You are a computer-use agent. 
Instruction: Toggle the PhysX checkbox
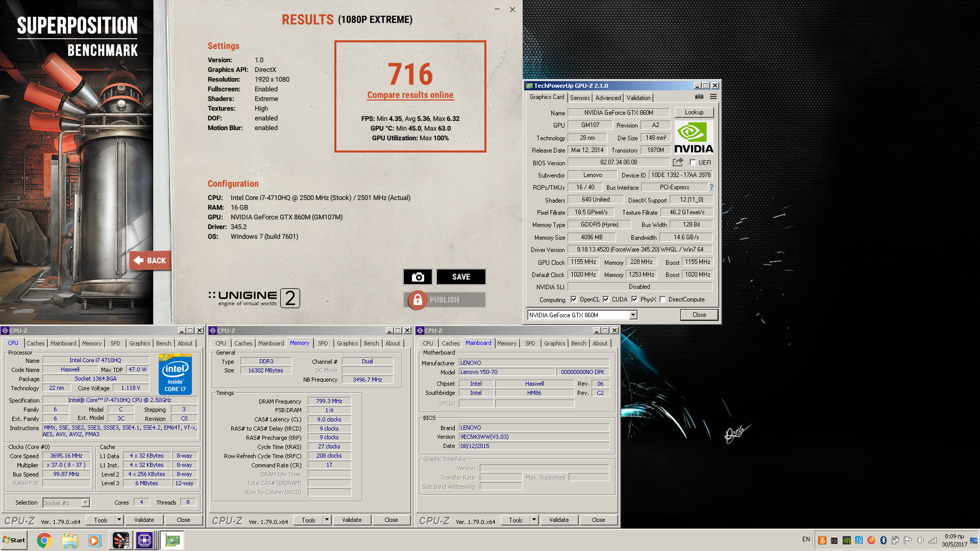(634, 299)
